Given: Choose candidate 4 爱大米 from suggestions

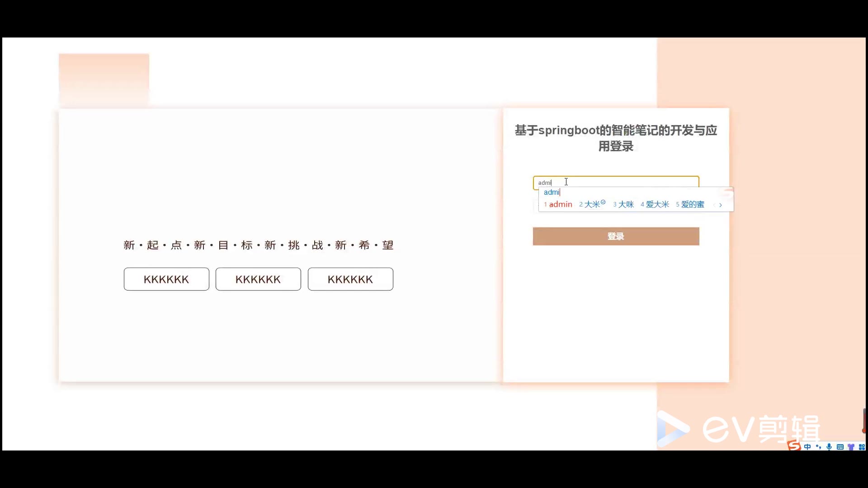Looking at the screenshot, I should 657,205.
